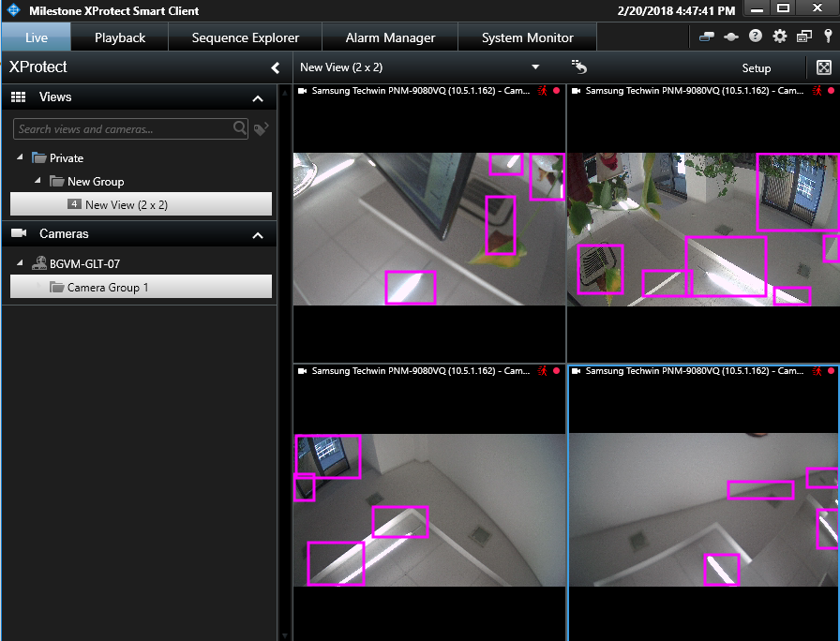Select the bottom-right camera video feed
Viewport: 840px width, 641px height.
[x=703, y=510]
